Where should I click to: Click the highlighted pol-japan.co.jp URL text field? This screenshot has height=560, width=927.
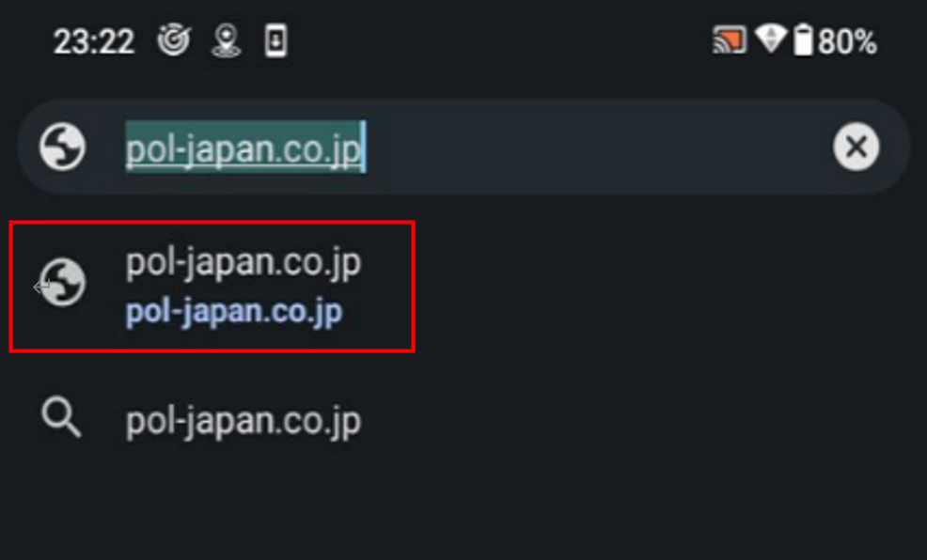245,148
